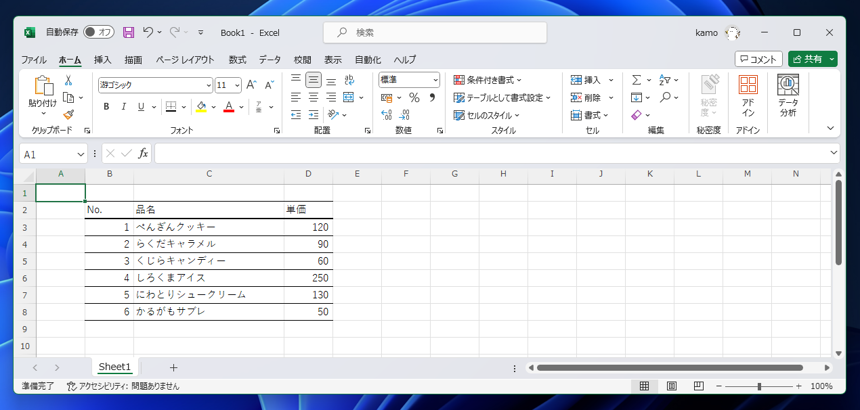This screenshot has height=410, width=860.
Task: Click the Wrap Text icon
Action: click(349, 80)
